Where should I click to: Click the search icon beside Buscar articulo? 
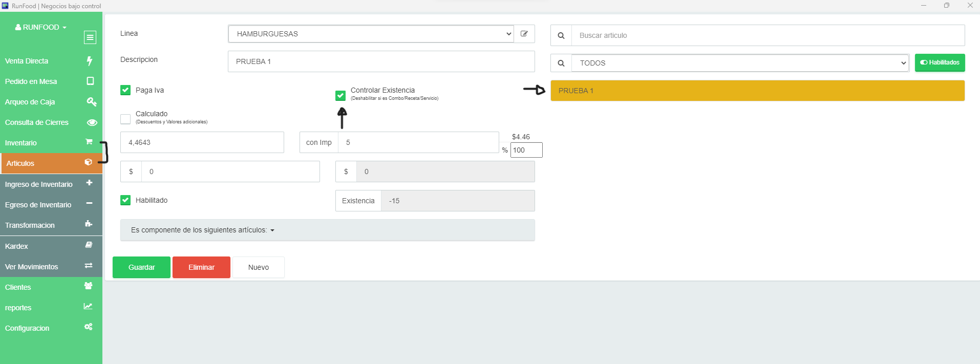click(x=561, y=35)
